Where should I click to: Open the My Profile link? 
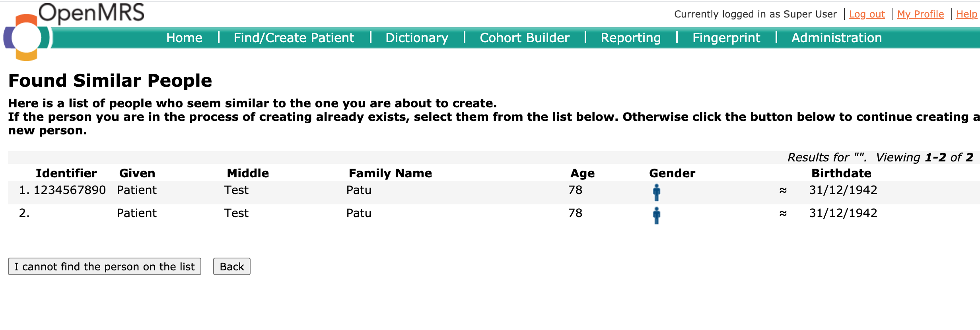pyautogui.click(x=920, y=14)
